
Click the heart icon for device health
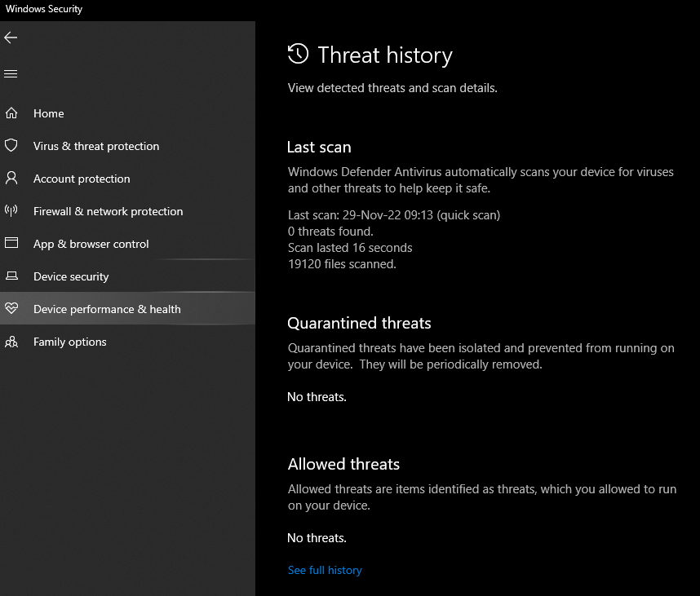click(11, 308)
